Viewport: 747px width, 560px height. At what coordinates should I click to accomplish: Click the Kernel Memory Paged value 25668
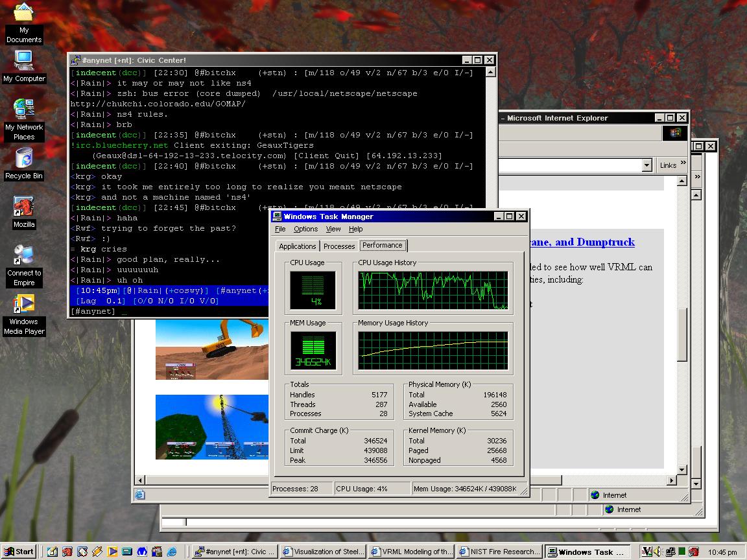point(497,450)
